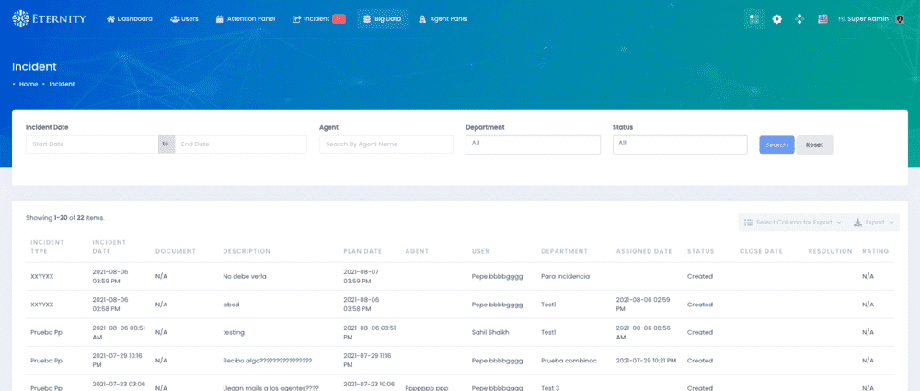Open the Department dropdown
The height and width of the screenshot is (391, 920).
point(533,145)
